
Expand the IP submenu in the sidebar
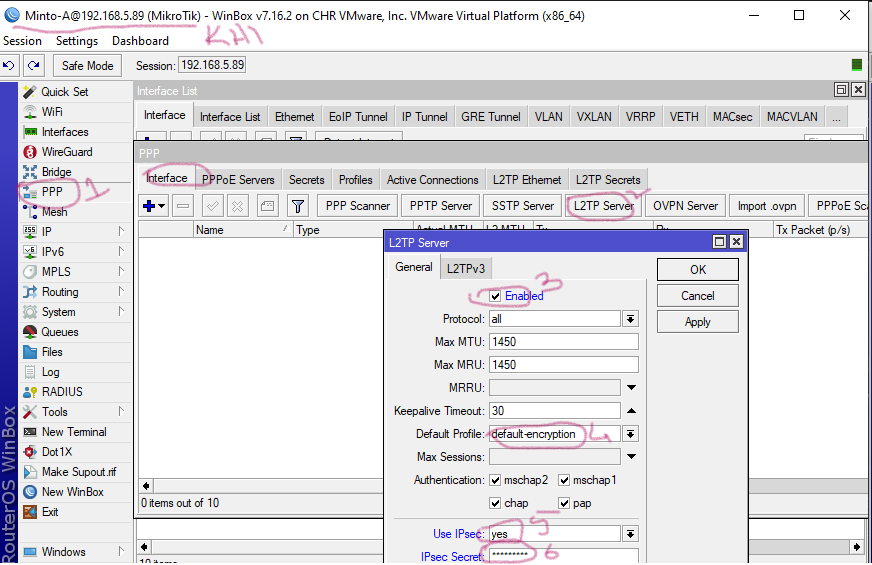pyautogui.click(x=121, y=231)
